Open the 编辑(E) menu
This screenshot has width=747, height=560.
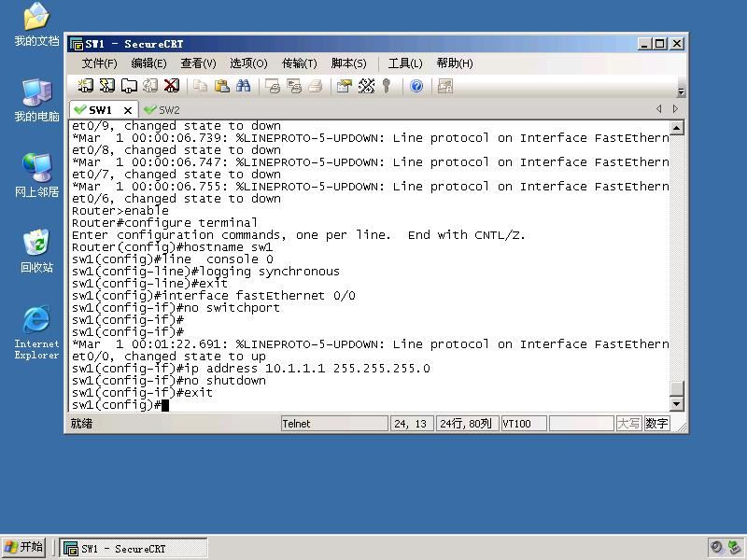tap(148, 63)
